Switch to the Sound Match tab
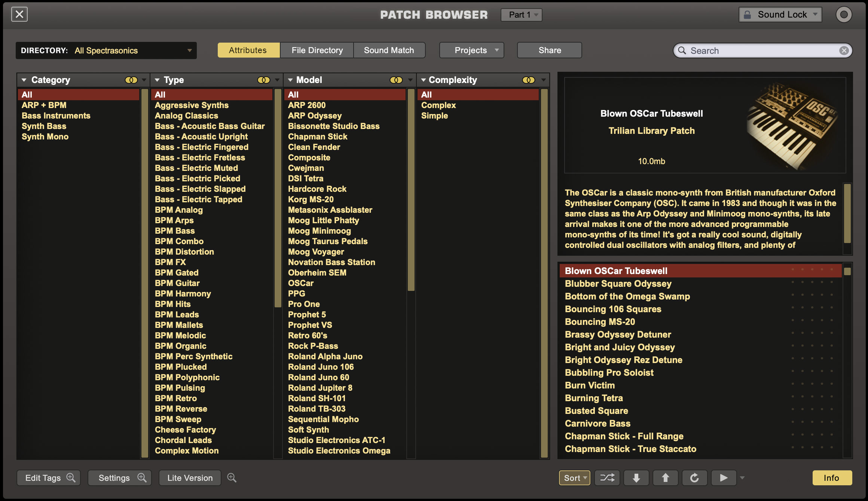This screenshot has width=868, height=501. click(x=389, y=50)
